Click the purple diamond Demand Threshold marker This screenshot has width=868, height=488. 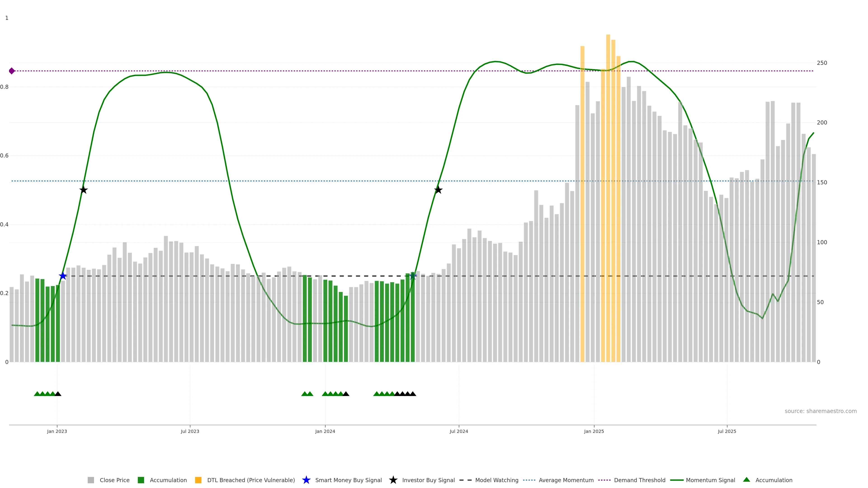tap(12, 71)
